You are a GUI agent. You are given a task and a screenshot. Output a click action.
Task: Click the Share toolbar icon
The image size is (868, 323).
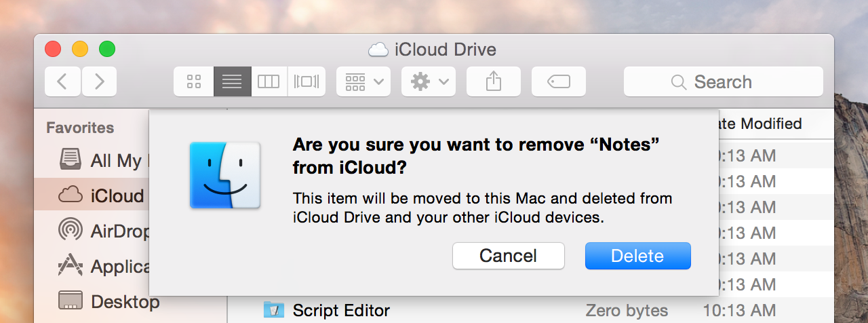[494, 81]
